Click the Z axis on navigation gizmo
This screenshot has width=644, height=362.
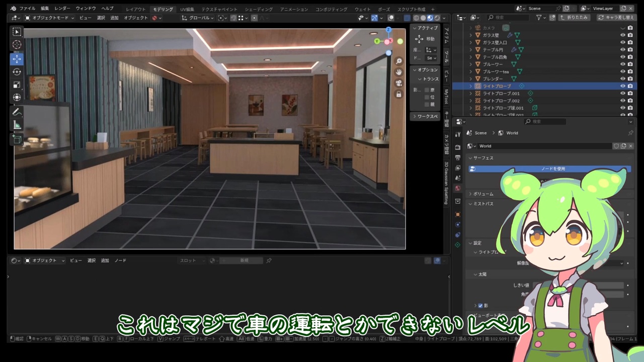[x=389, y=30]
